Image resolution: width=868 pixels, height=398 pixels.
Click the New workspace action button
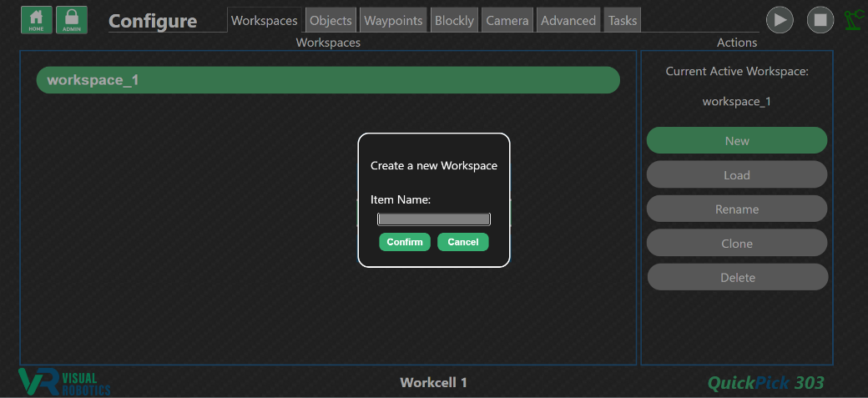click(x=737, y=141)
